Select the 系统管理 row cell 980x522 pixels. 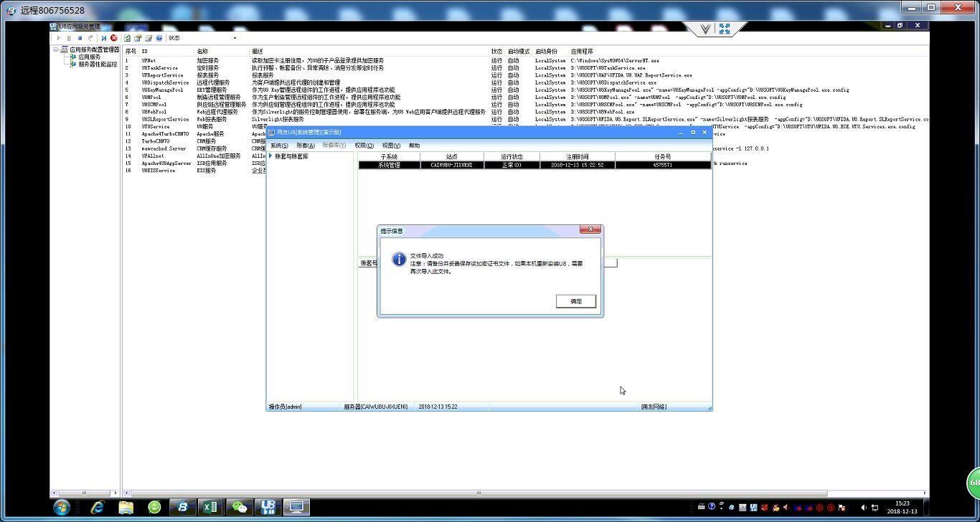tap(389, 165)
